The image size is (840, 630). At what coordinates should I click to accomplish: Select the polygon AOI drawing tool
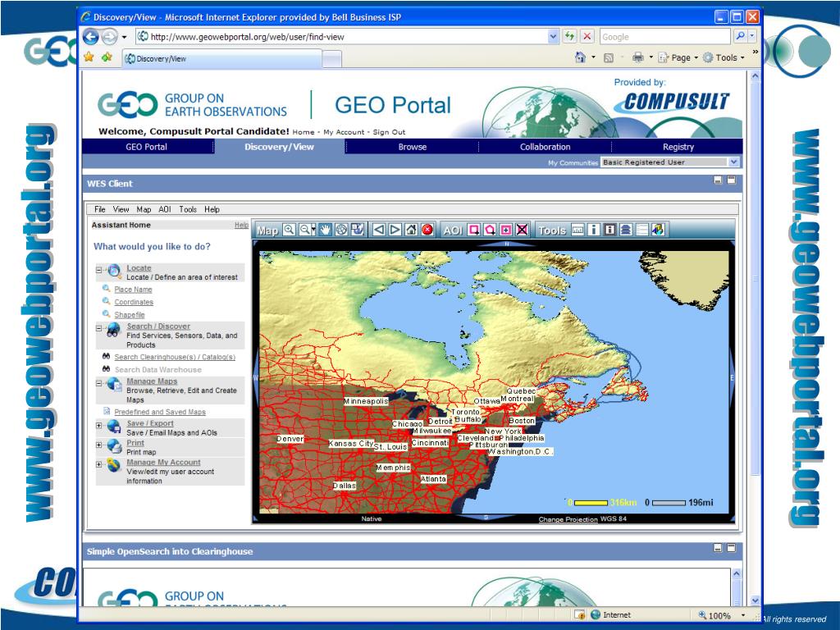pyautogui.click(x=490, y=230)
